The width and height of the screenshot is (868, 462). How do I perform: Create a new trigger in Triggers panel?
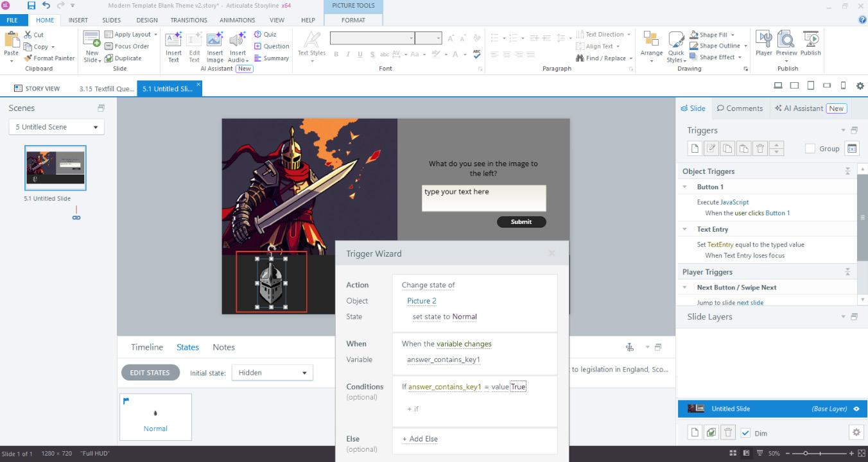pyautogui.click(x=695, y=148)
